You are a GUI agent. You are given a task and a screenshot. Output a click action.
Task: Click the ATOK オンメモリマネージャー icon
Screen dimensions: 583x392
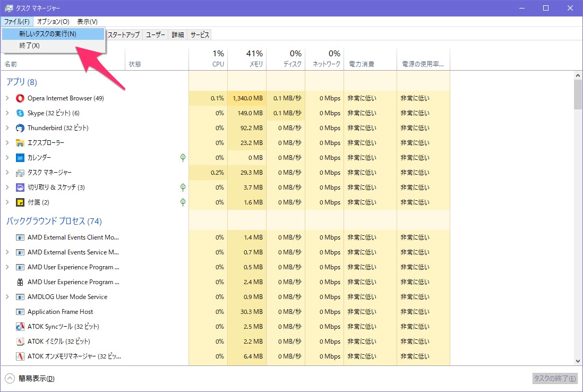20,356
